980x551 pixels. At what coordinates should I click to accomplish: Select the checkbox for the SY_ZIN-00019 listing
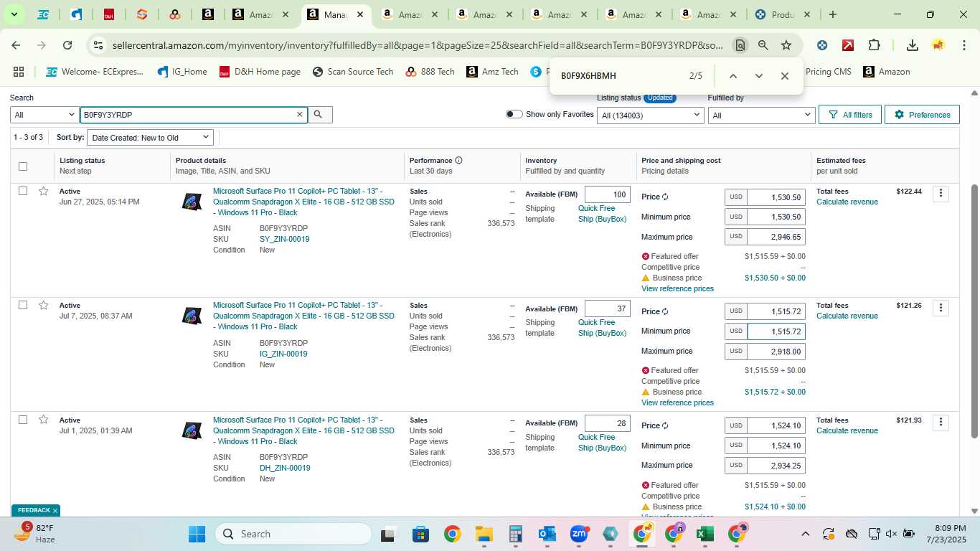coord(23,191)
